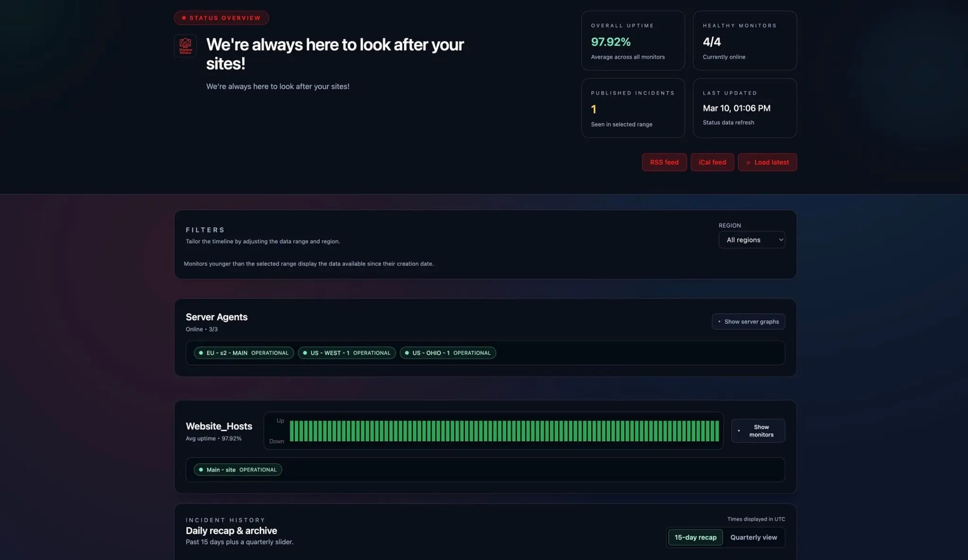
Task: Click the Last Updated Mar 10 card
Action: tap(744, 108)
